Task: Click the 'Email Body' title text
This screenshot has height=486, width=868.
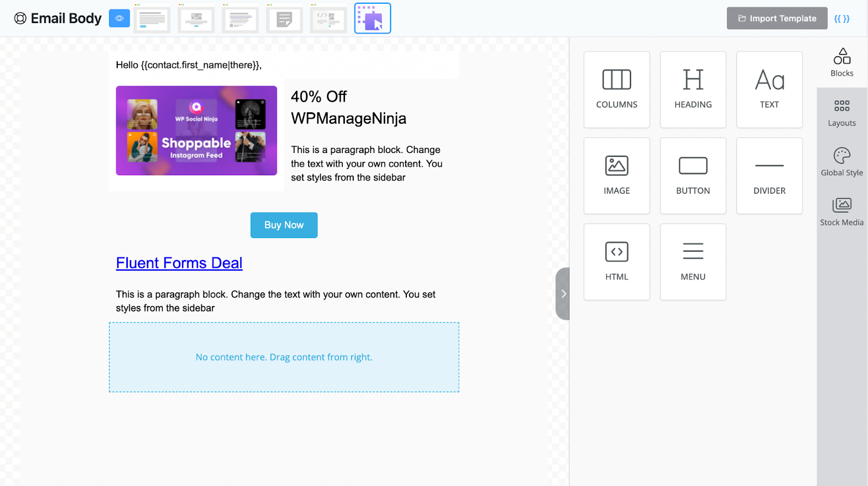Action: pyautogui.click(x=66, y=18)
